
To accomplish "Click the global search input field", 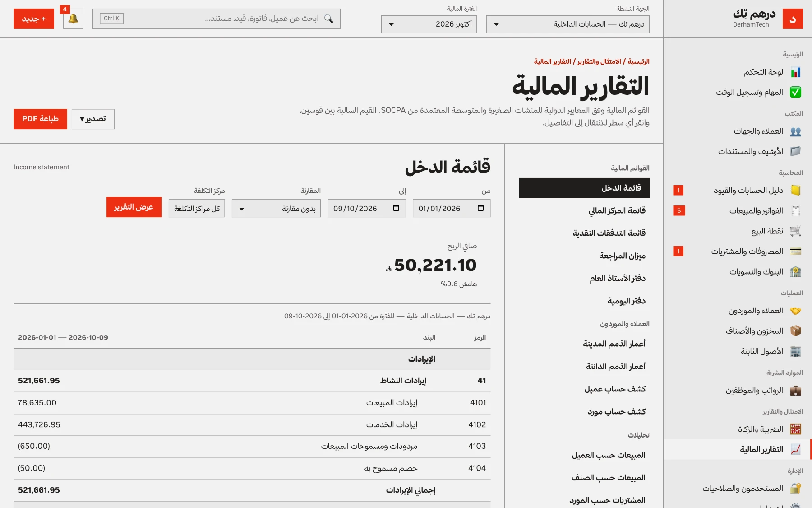I will [x=217, y=19].
